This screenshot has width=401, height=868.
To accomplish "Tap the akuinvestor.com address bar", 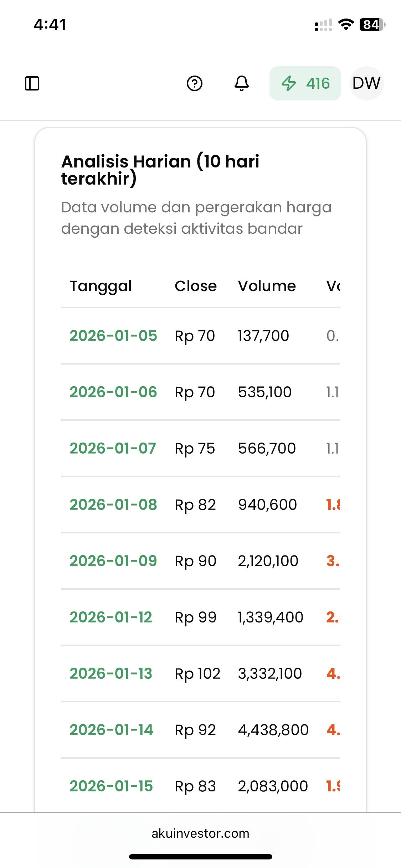I will click(200, 833).
